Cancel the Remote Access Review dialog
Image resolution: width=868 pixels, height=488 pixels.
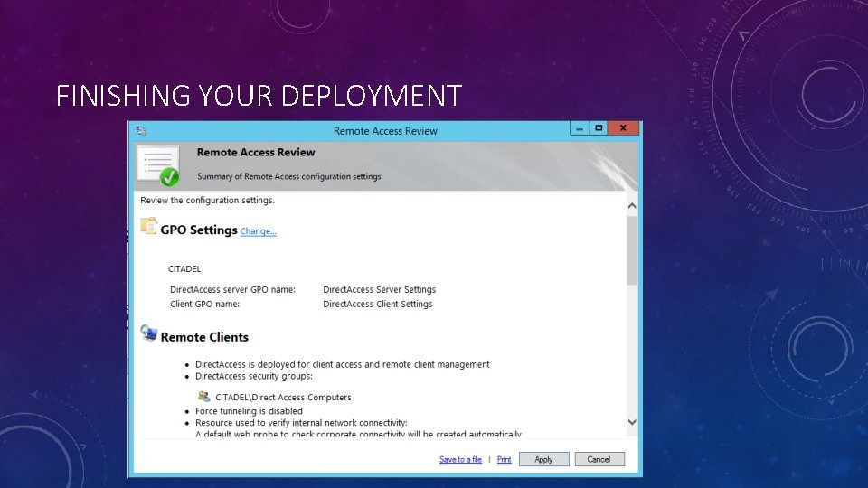click(x=599, y=459)
